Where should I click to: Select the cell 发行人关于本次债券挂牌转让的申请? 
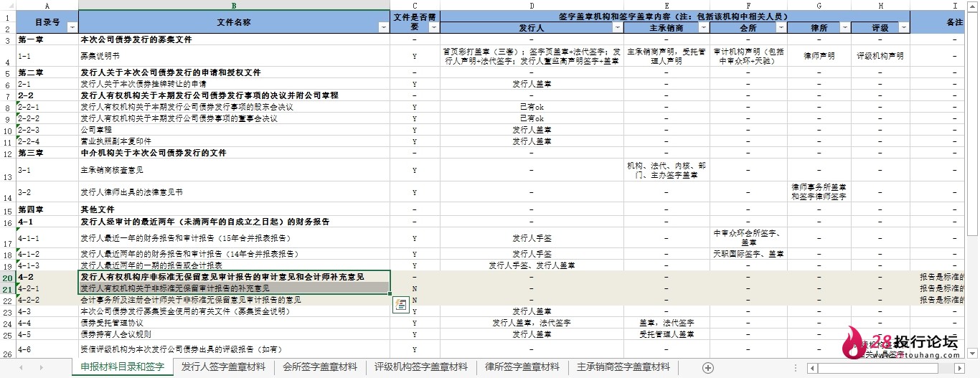click(x=234, y=84)
